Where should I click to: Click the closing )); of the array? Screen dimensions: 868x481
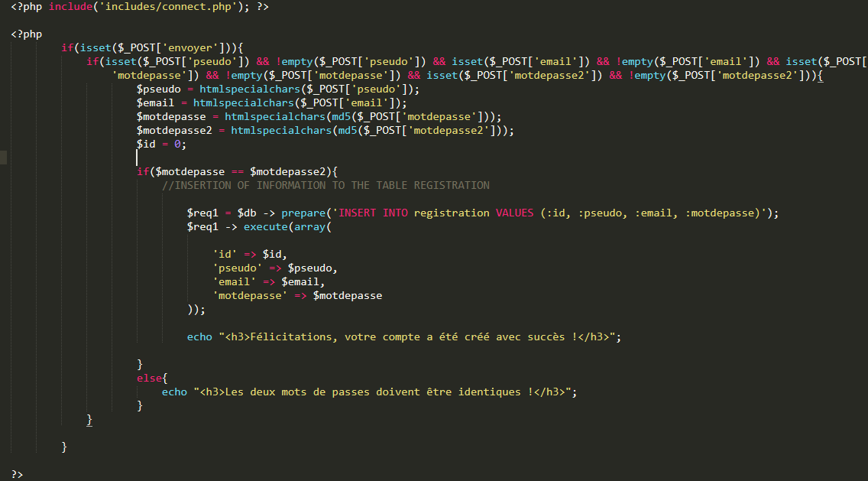(196, 309)
